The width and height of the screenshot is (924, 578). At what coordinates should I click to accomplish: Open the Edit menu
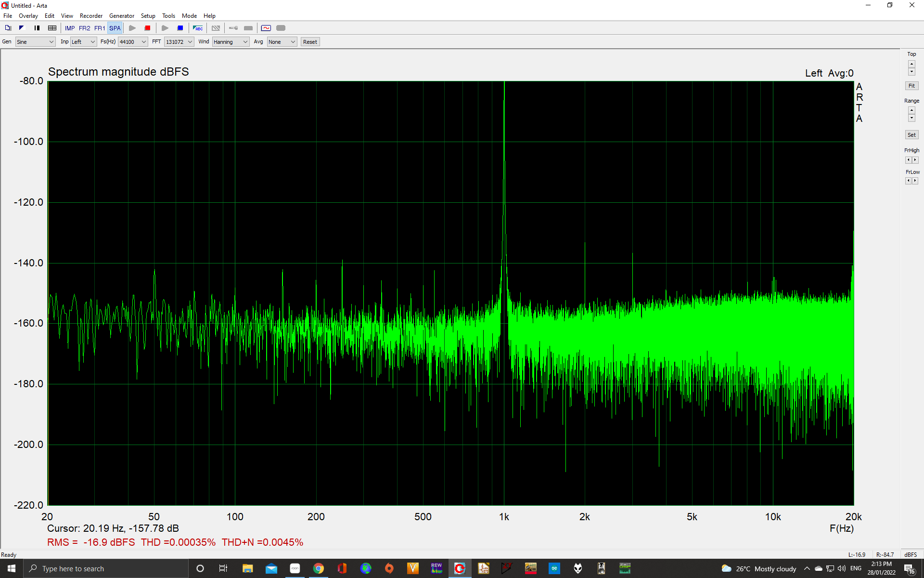tap(50, 16)
